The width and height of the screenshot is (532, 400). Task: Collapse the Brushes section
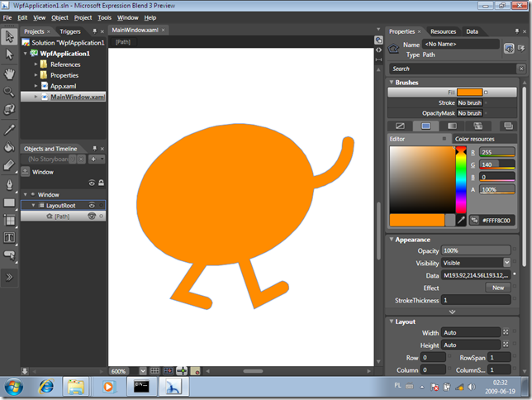pyautogui.click(x=391, y=83)
